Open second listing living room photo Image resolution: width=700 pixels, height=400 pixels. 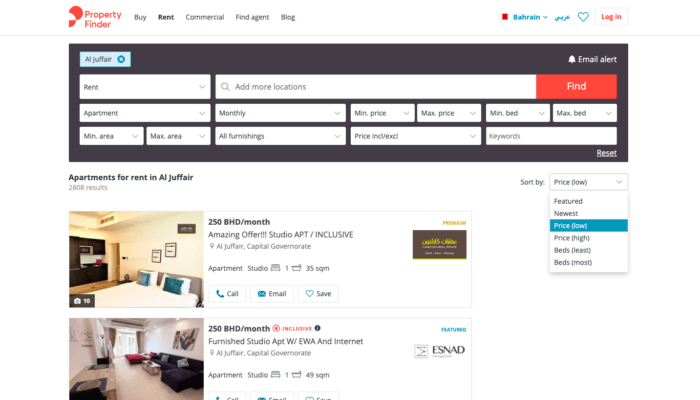pyautogui.click(x=136, y=359)
